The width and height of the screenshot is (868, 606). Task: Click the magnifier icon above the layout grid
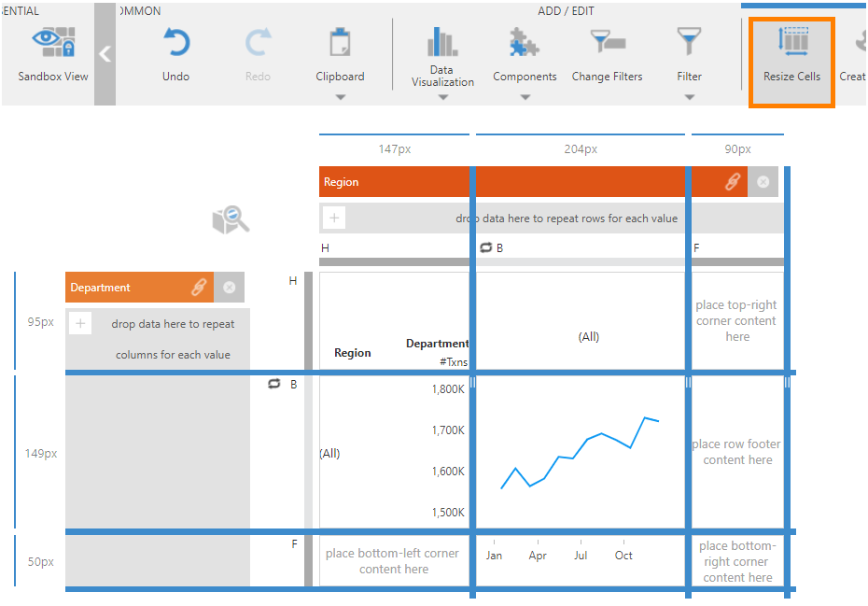click(230, 219)
